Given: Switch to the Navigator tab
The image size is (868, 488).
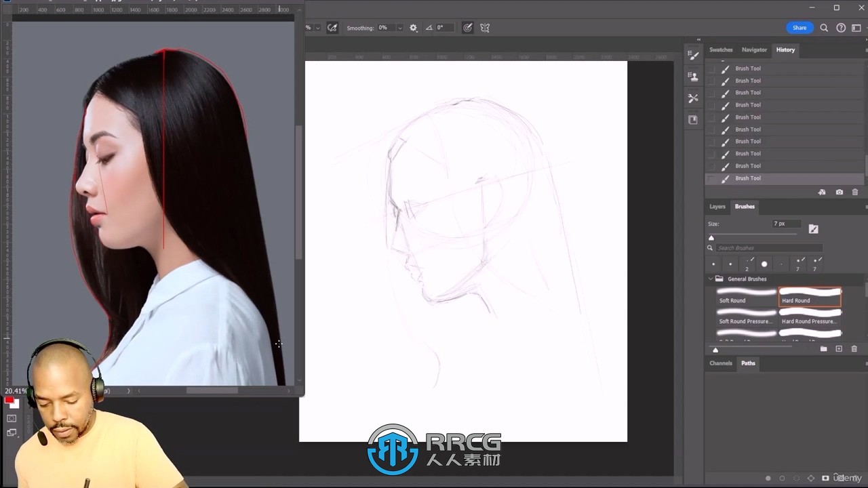Looking at the screenshot, I should coord(754,49).
